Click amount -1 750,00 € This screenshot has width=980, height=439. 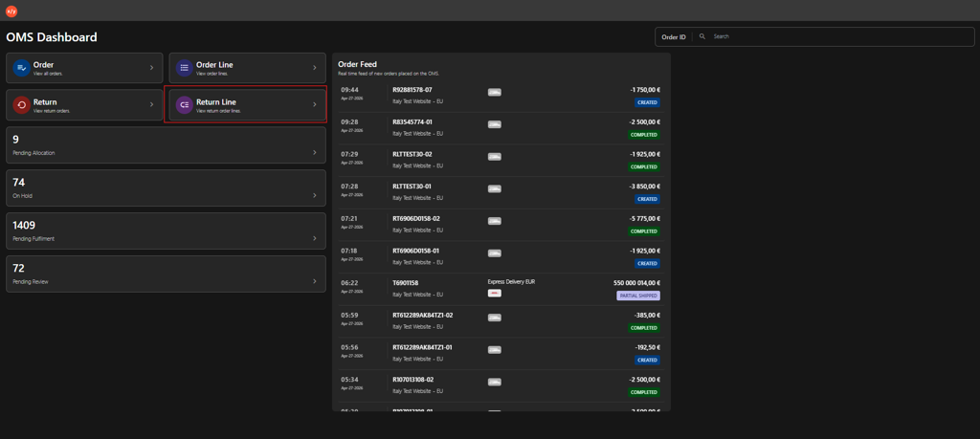pyautogui.click(x=645, y=90)
